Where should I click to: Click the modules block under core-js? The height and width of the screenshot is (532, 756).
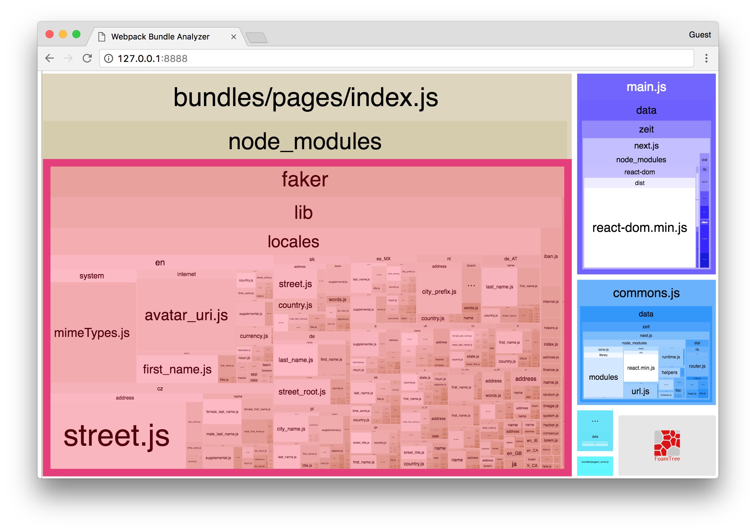click(603, 377)
